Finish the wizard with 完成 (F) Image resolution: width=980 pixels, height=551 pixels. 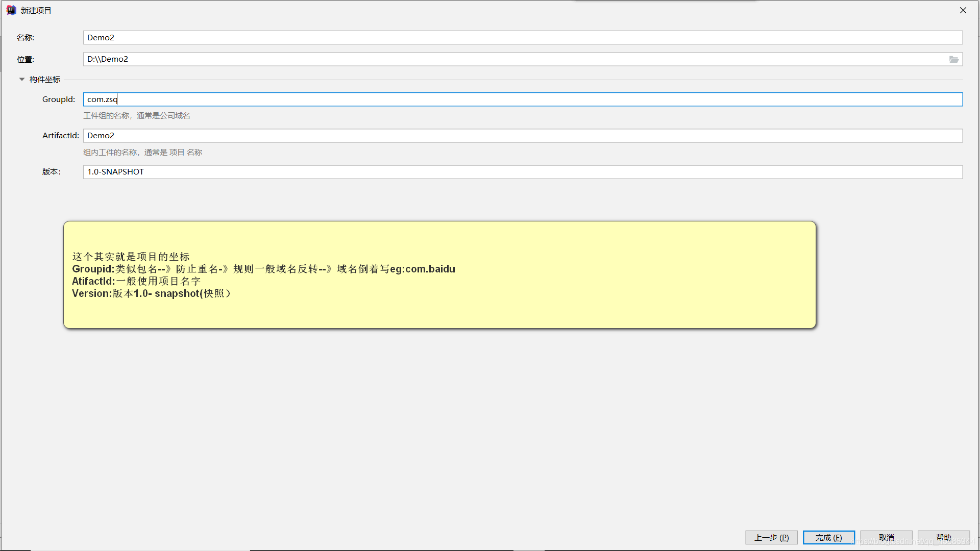click(x=828, y=538)
